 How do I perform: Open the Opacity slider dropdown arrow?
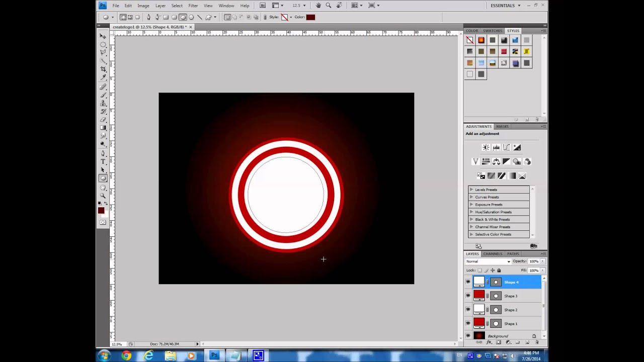pyautogui.click(x=542, y=261)
